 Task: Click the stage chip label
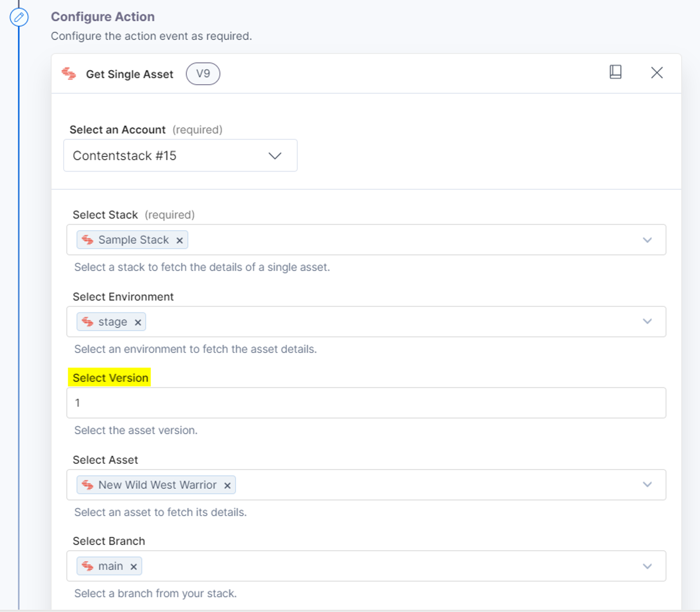(112, 322)
